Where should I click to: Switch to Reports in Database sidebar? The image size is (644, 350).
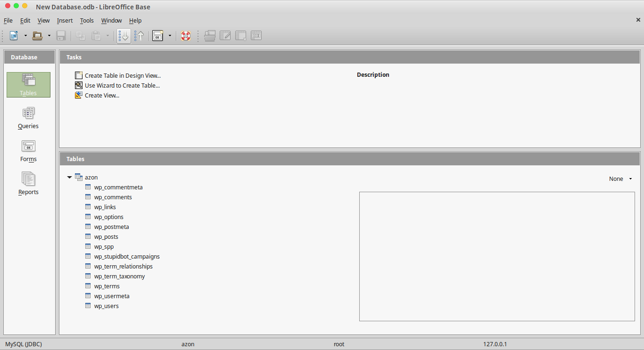28,184
